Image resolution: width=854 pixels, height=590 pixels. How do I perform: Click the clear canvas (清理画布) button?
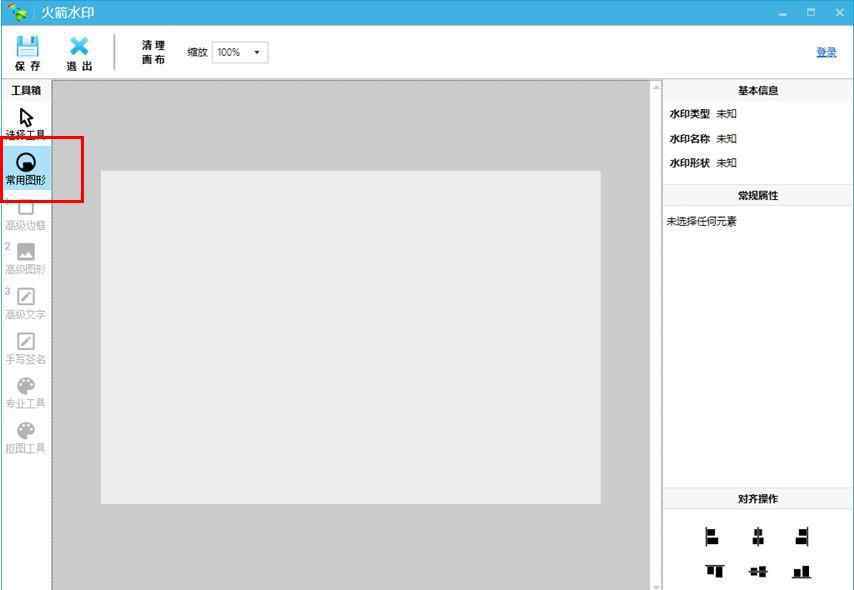click(153, 52)
